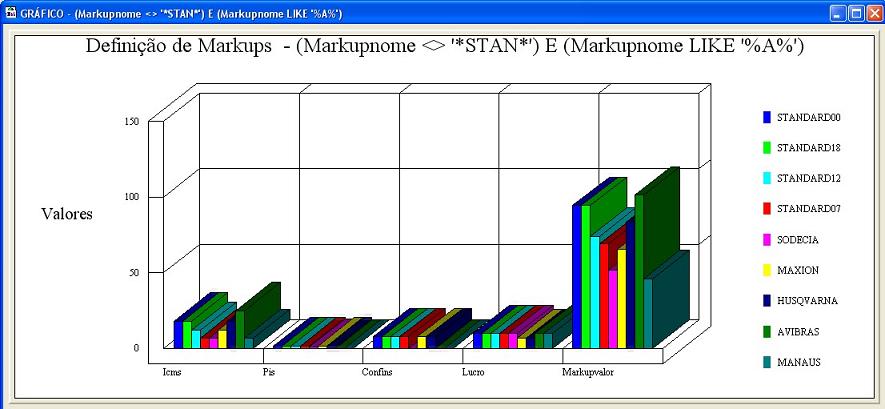Close the GRÁFICO window
Image resolution: width=885 pixels, height=409 pixels.
tap(873, 14)
